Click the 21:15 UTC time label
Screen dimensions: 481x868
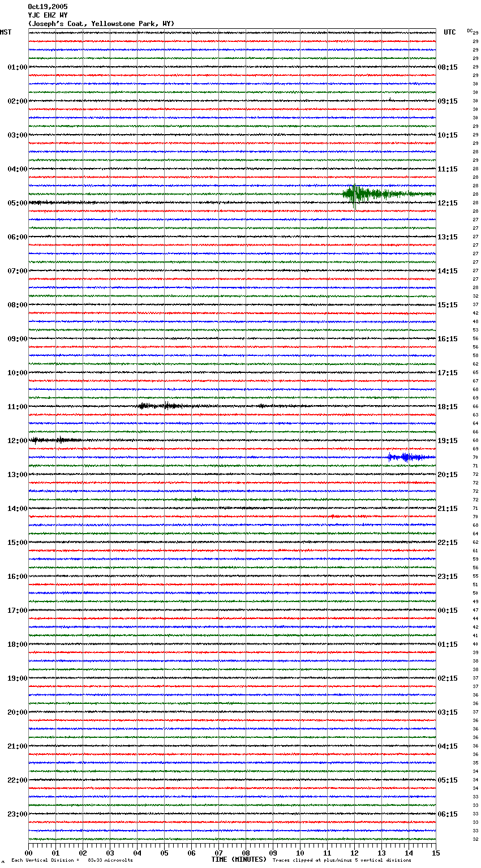[448, 509]
